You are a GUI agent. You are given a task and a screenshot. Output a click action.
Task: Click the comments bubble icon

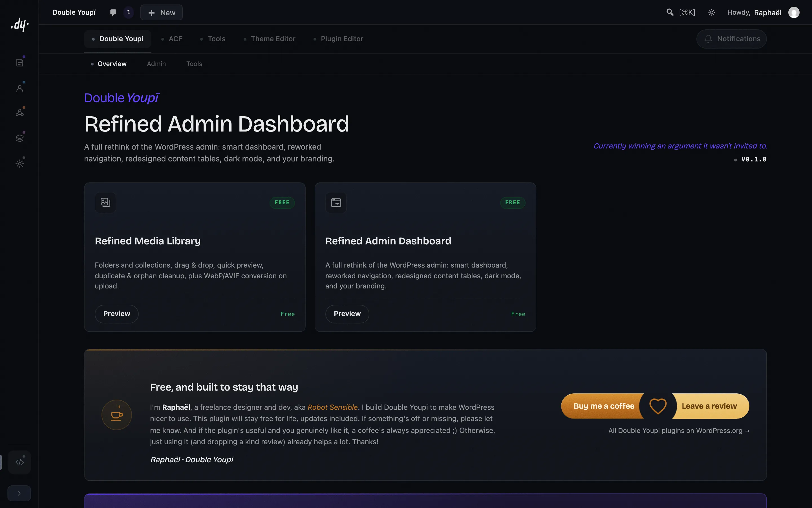tap(113, 12)
